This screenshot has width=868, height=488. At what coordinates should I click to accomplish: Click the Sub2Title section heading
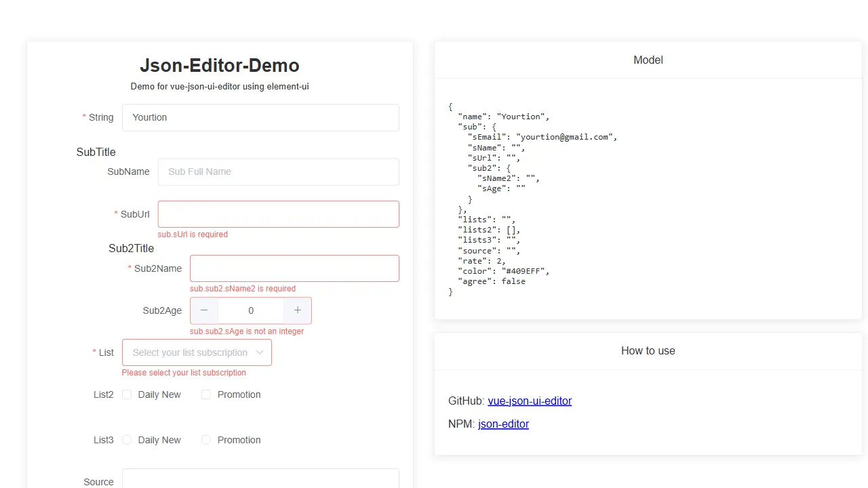[132, 248]
